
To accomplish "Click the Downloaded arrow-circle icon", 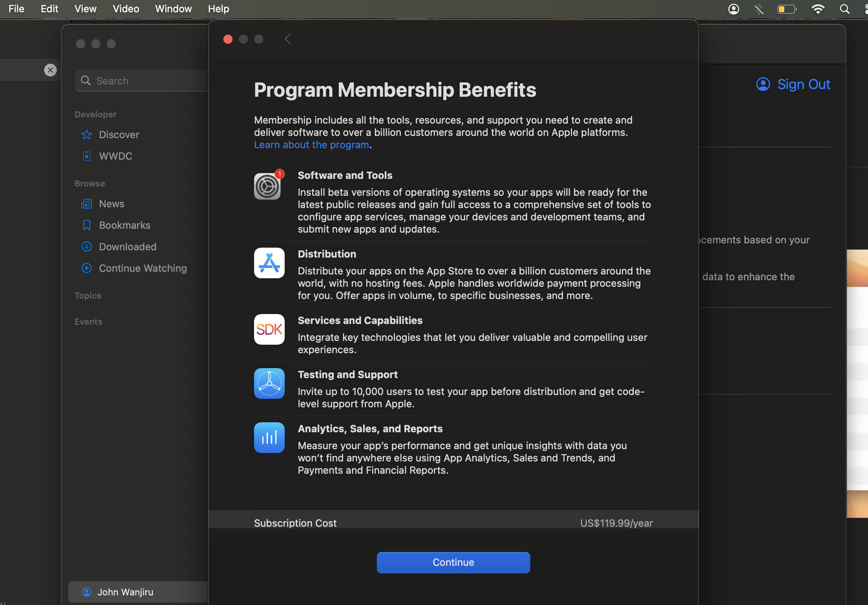I will pyautogui.click(x=87, y=246).
